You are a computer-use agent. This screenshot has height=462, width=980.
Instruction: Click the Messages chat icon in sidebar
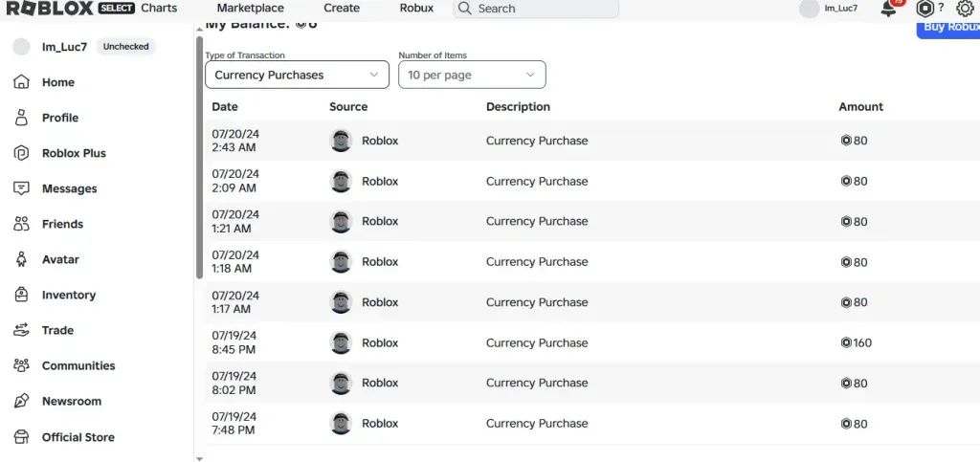pos(21,188)
